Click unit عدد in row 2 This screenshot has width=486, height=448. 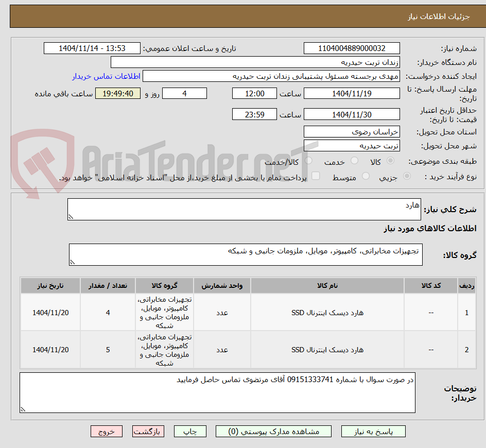tap(222, 350)
